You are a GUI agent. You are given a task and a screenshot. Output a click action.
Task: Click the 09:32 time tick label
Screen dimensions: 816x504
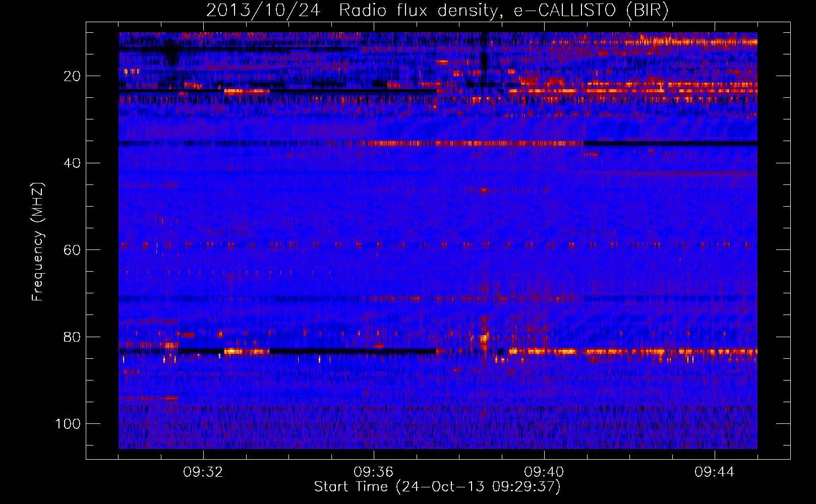[203, 472]
